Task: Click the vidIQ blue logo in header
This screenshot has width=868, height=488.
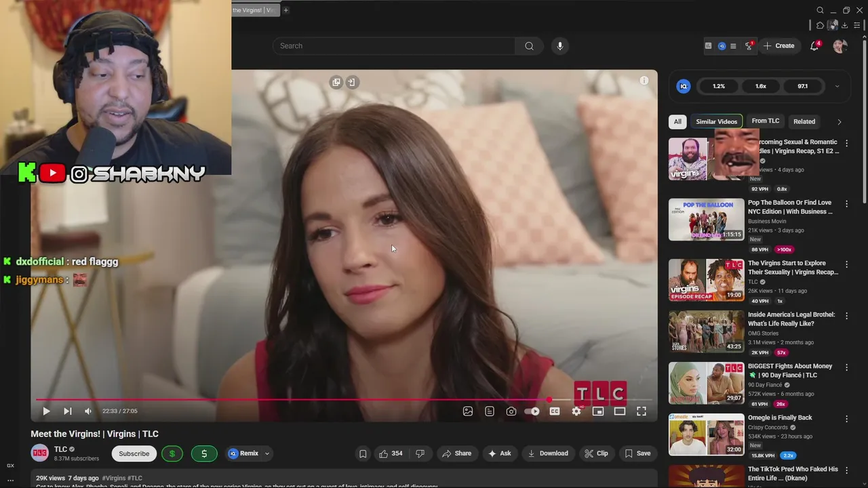Action: click(x=722, y=46)
